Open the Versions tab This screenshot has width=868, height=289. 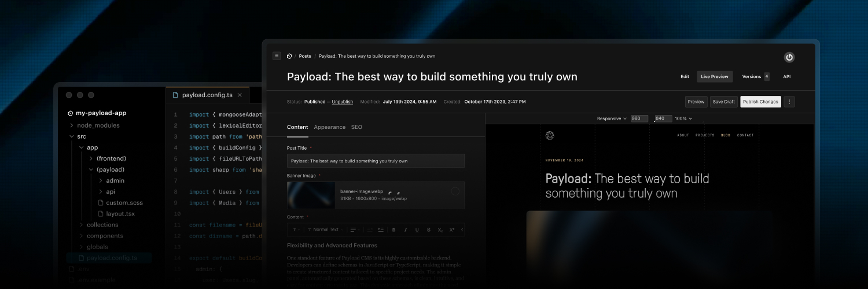[x=752, y=76]
